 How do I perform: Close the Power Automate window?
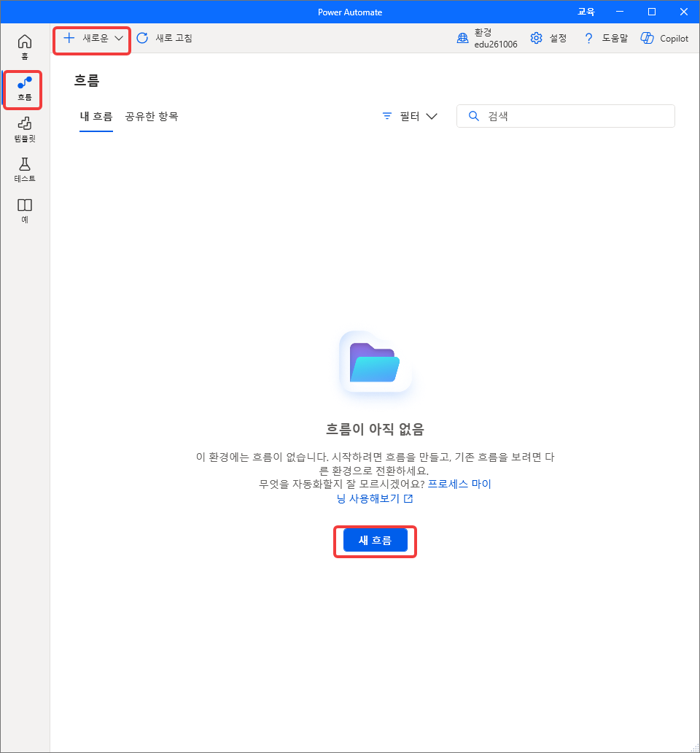[684, 12]
